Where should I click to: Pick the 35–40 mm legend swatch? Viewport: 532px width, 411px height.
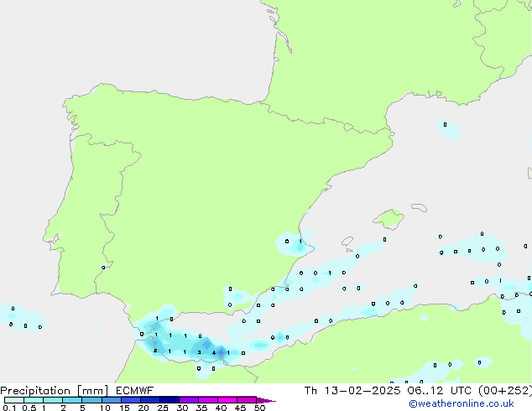click(x=207, y=400)
